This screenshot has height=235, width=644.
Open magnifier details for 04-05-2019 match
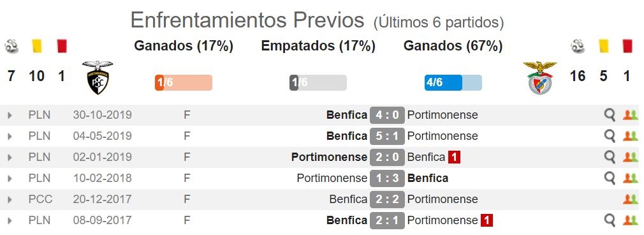click(x=610, y=136)
